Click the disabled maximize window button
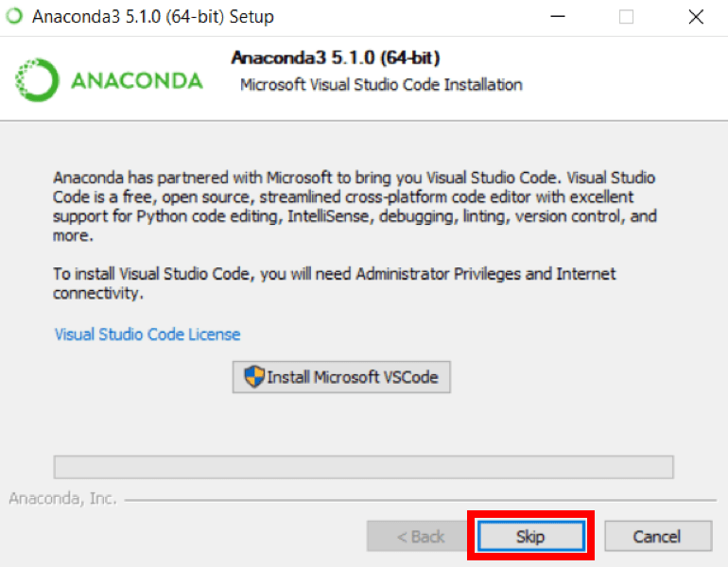This screenshot has width=728, height=567. pos(626,17)
